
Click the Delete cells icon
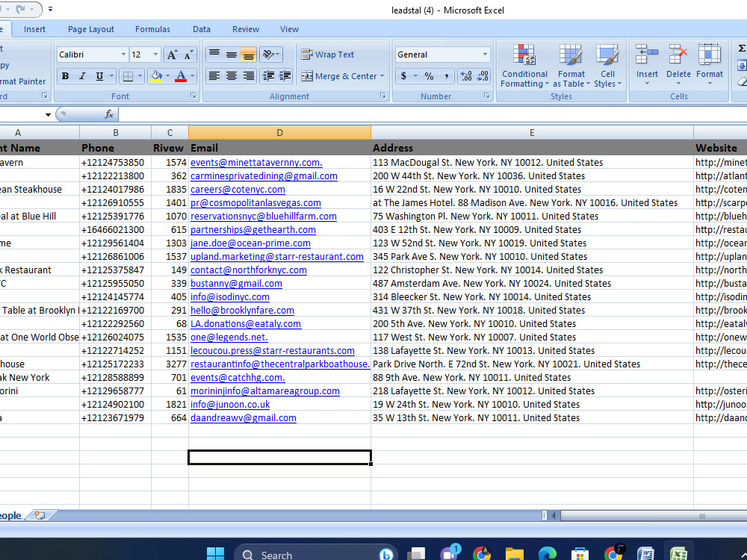(678, 55)
